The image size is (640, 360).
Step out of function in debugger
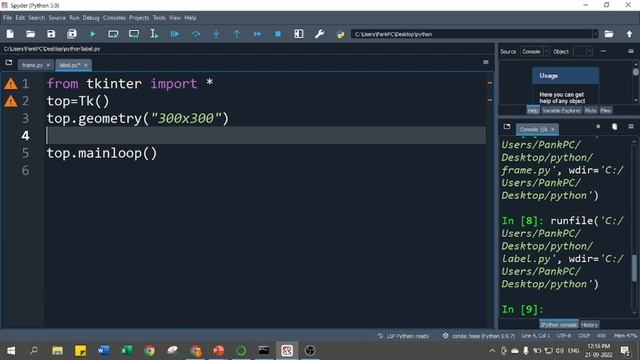click(237, 34)
